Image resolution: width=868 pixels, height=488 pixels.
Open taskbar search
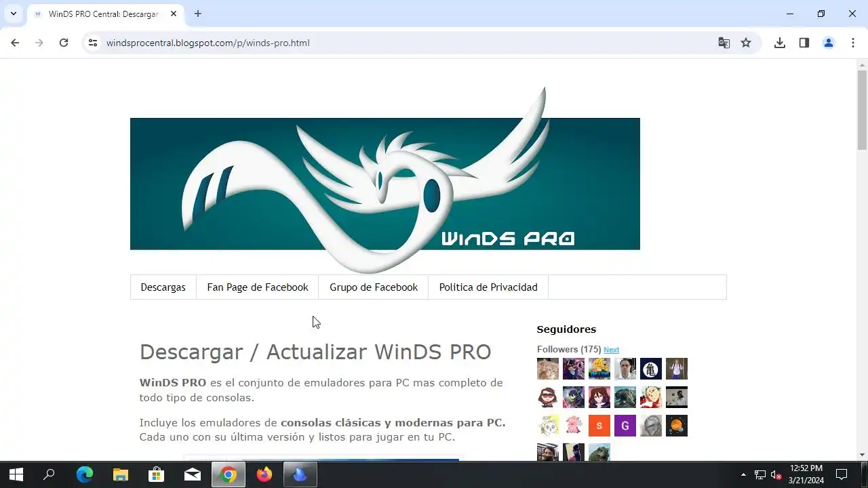click(49, 474)
